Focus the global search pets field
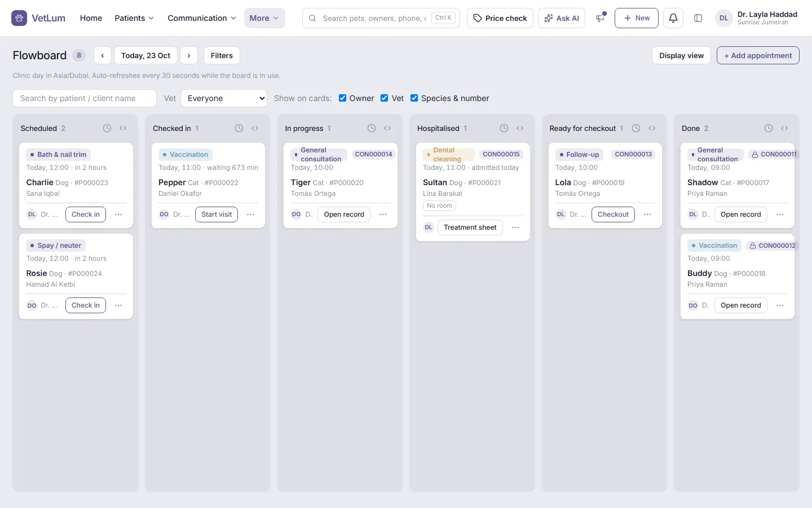 point(381,18)
